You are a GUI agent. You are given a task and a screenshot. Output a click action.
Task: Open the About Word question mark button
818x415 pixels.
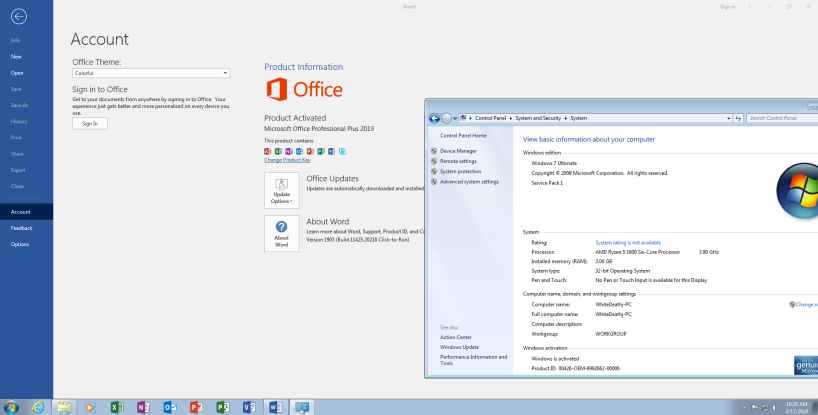280,230
